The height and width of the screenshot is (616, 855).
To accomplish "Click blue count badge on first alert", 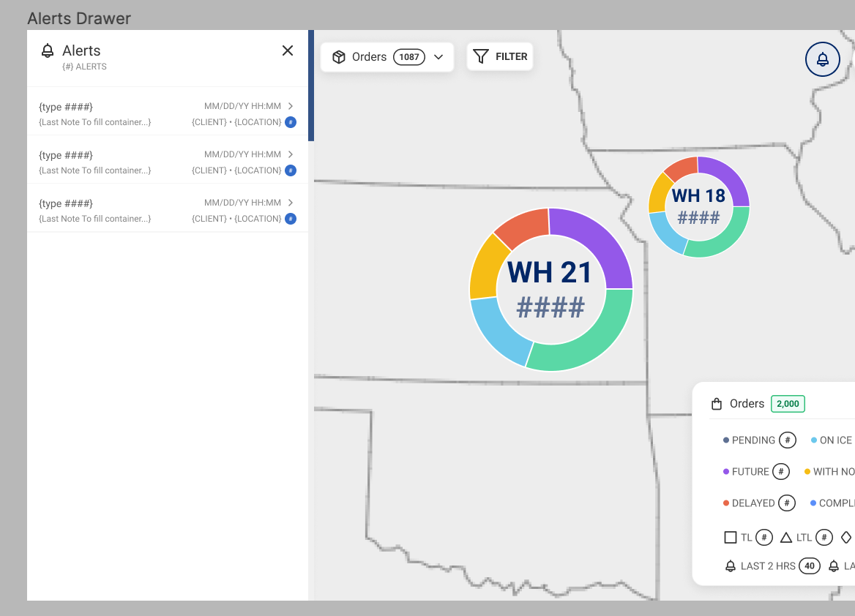I will (291, 122).
